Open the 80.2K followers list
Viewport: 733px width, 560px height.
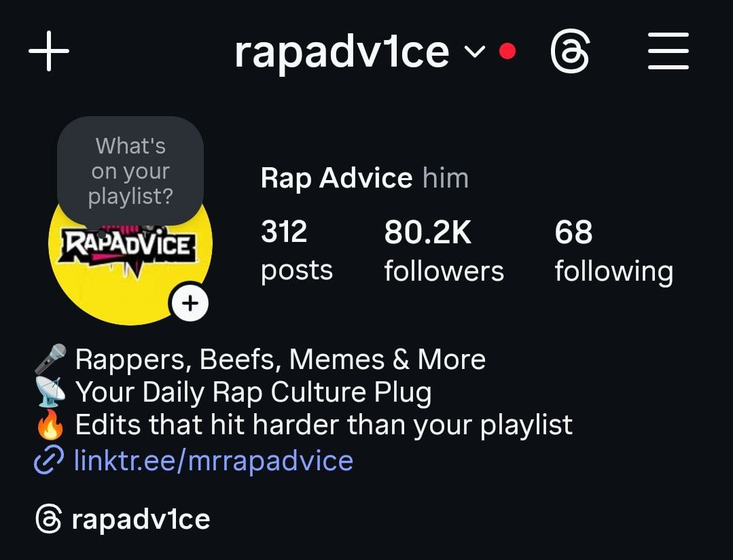444,250
